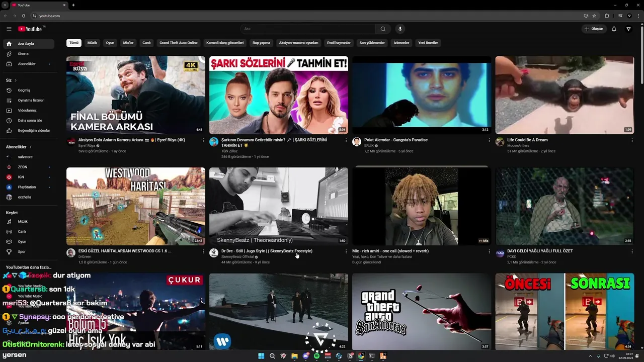Click the youtube.com address bar
This screenshot has width=644, height=362.
tap(302, 16)
